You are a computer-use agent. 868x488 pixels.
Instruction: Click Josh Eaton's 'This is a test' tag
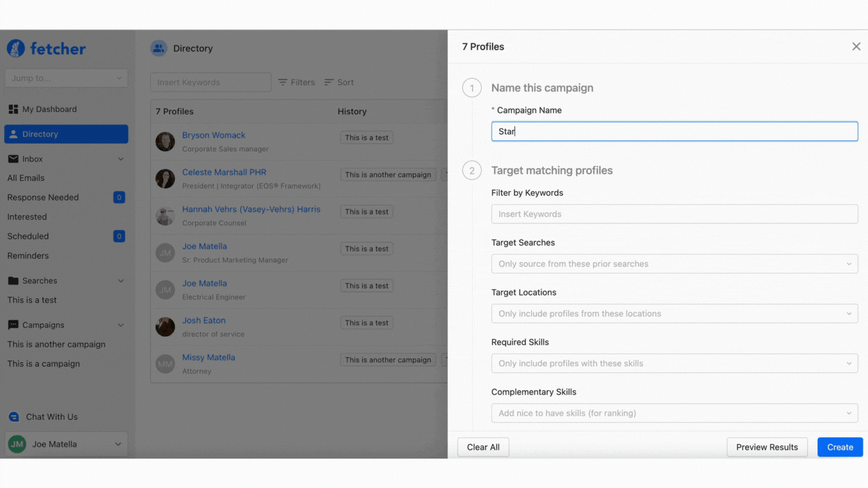tap(366, 323)
